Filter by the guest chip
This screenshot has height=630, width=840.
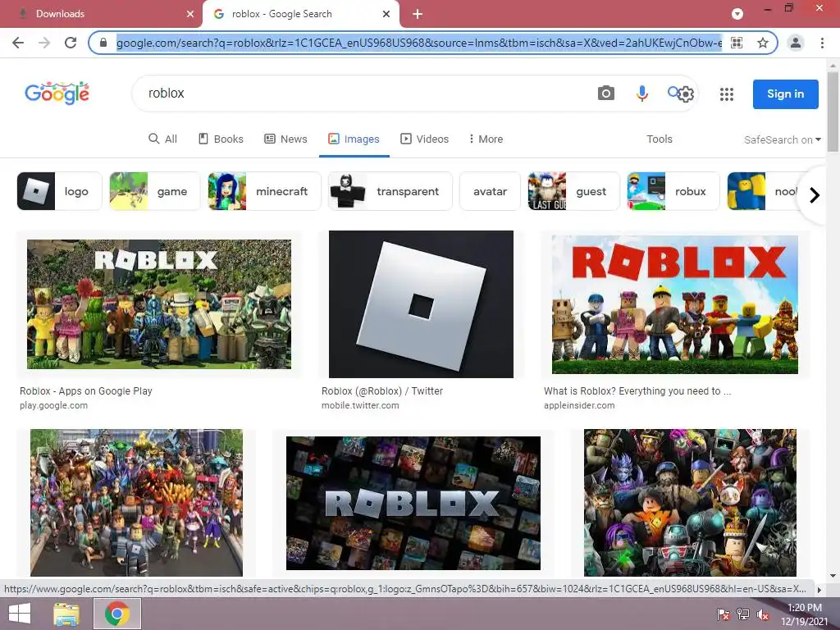tap(573, 191)
